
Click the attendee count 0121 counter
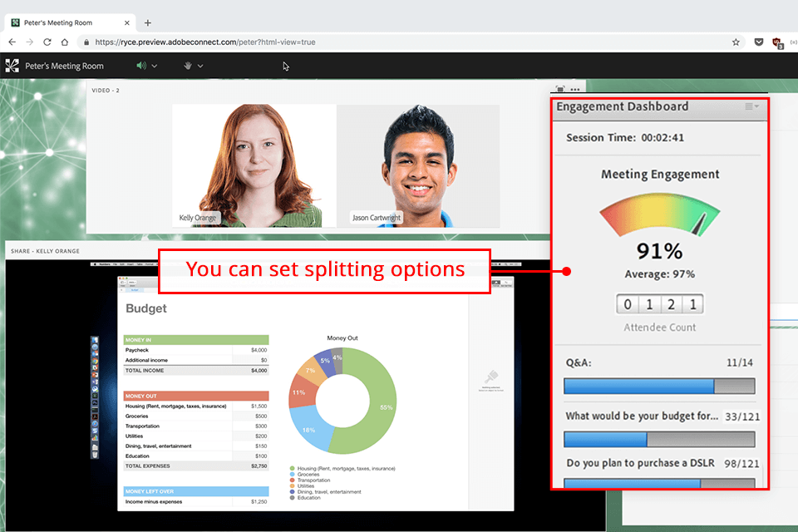(x=659, y=304)
